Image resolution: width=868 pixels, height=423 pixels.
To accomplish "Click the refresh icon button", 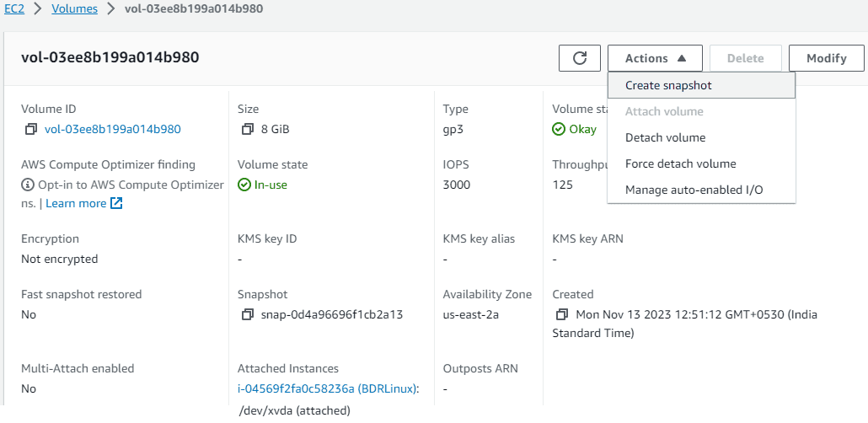I will [x=580, y=58].
